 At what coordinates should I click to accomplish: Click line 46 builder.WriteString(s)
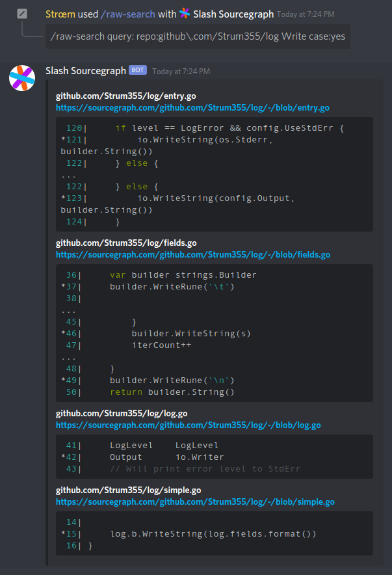pos(156,334)
